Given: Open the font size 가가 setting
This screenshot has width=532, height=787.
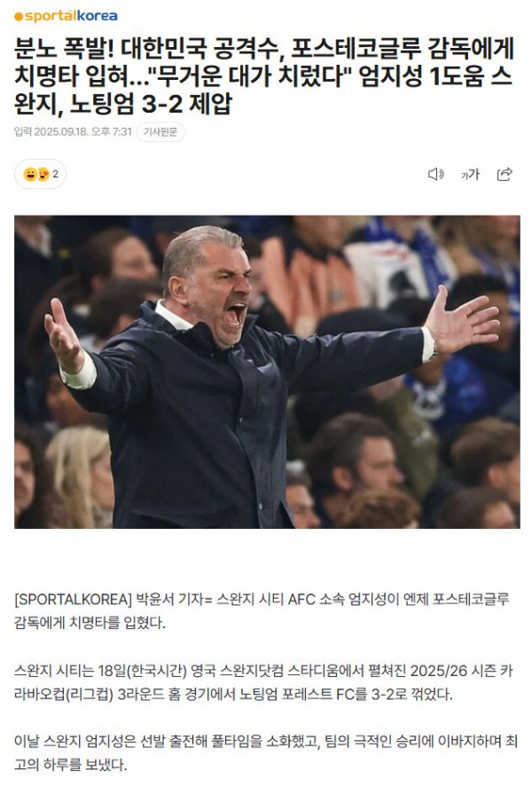Looking at the screenshot, I should coord(470,174).
